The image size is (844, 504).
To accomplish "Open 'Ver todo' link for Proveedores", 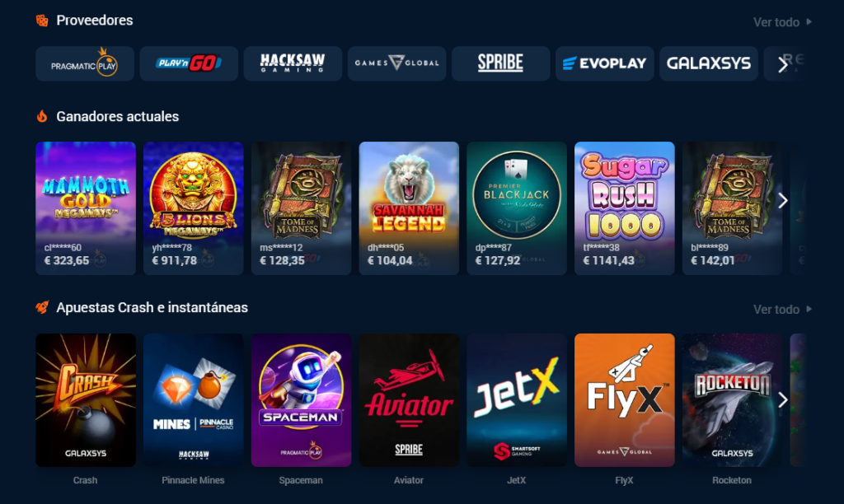I will (x=782, y=22).
